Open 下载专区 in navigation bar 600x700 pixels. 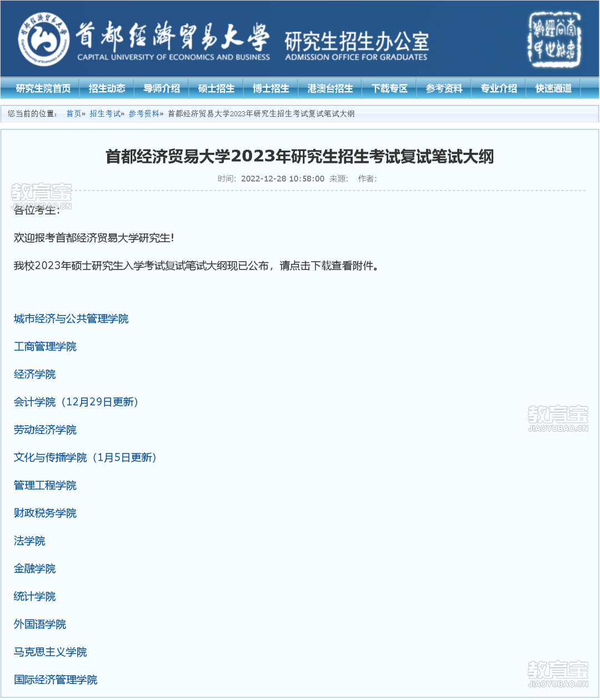389,88
